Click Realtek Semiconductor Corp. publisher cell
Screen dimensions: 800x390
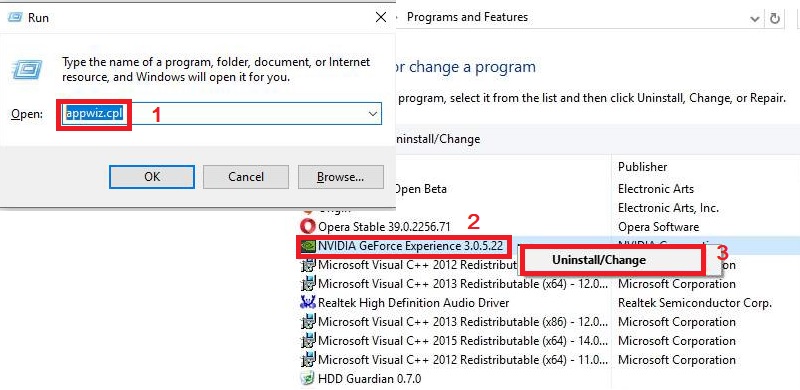pyautogui.click(x=695, y=303)
